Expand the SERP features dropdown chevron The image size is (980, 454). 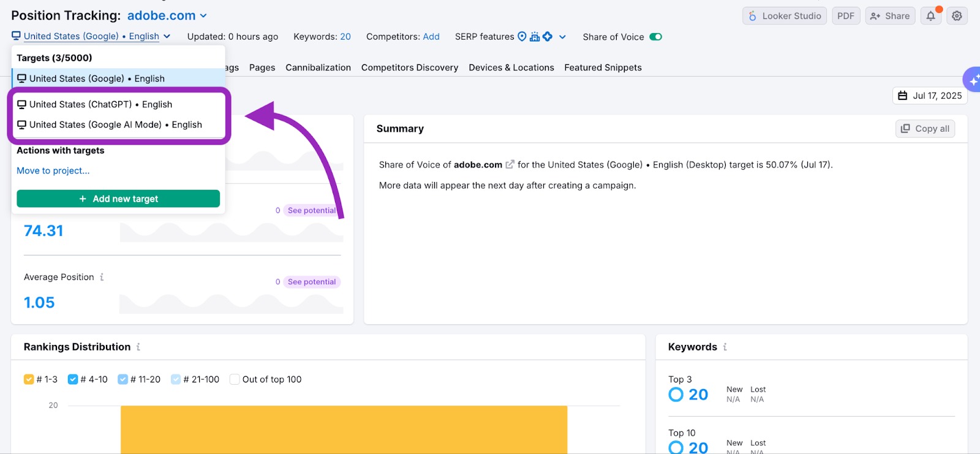(x=562, y=37)
